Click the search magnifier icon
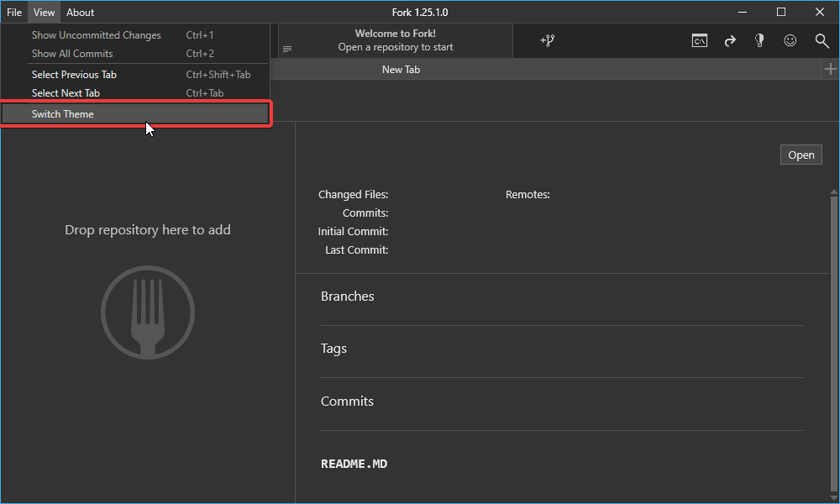The width and height of the screenshot is (840, 504). pos(822,40)
